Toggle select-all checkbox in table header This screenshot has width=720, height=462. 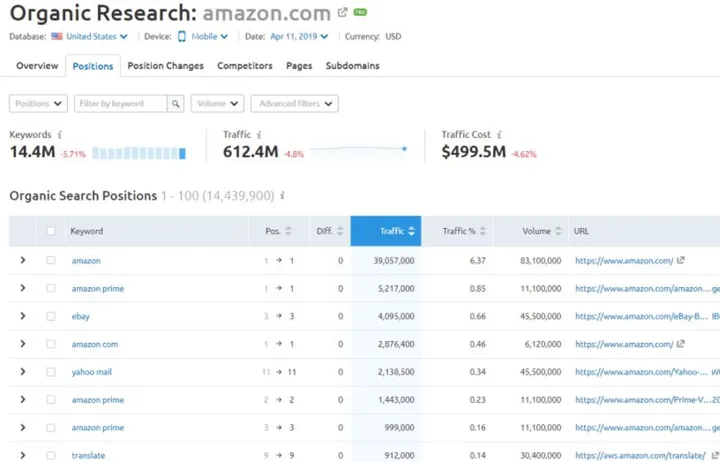(51, 231)
